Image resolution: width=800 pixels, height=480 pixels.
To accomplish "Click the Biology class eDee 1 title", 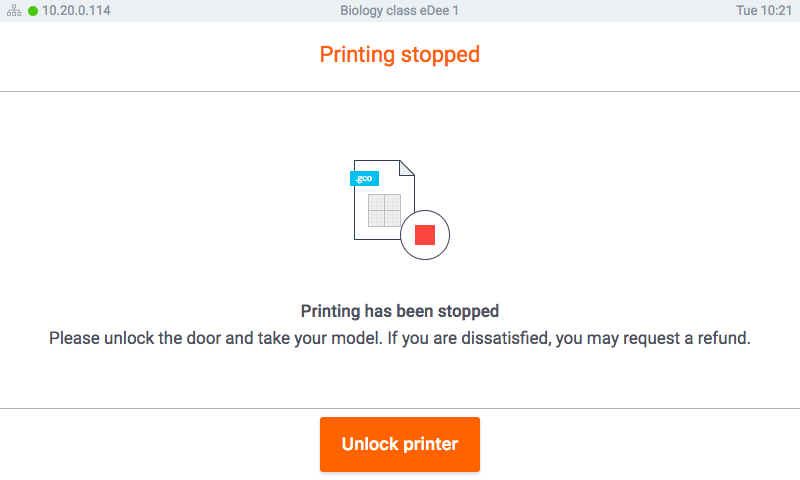I will tap(399, 11).
